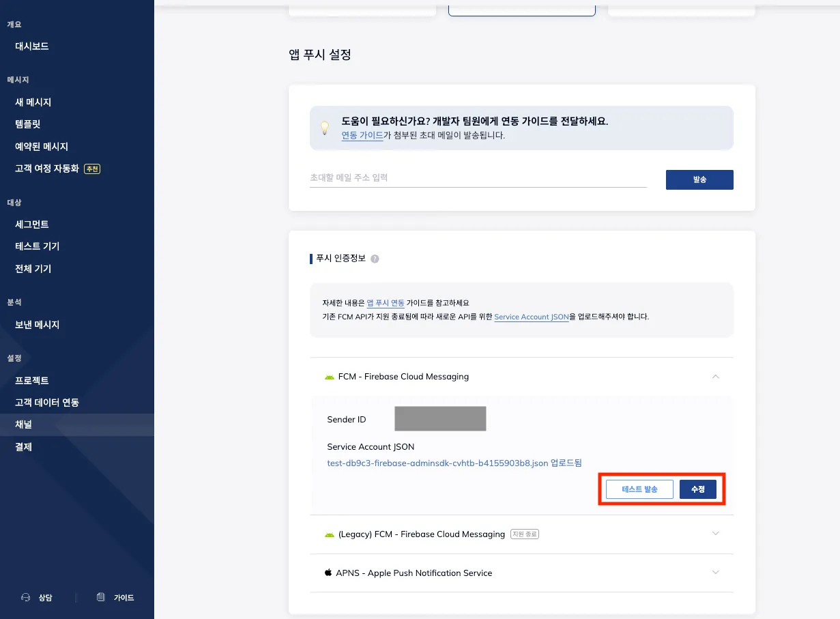Viewport: 840px width, 619px height.
Task: Click the lightbulb tip icon
Action: (x=325, y=128)
